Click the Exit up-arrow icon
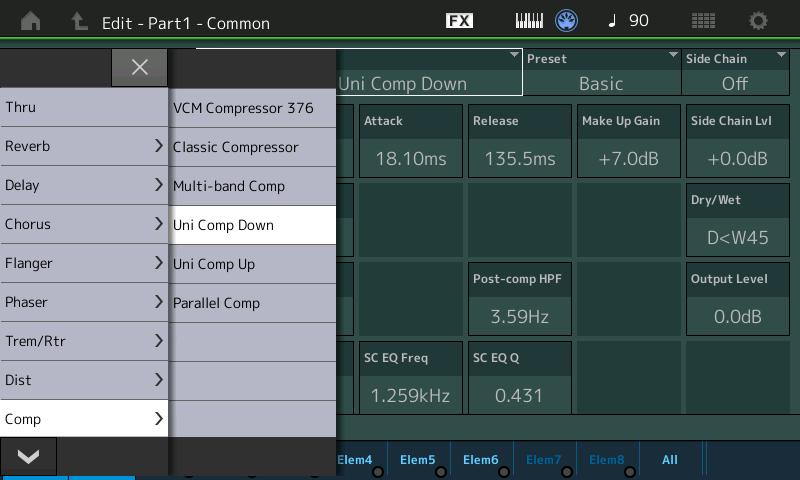 click(x=80, y=21)
